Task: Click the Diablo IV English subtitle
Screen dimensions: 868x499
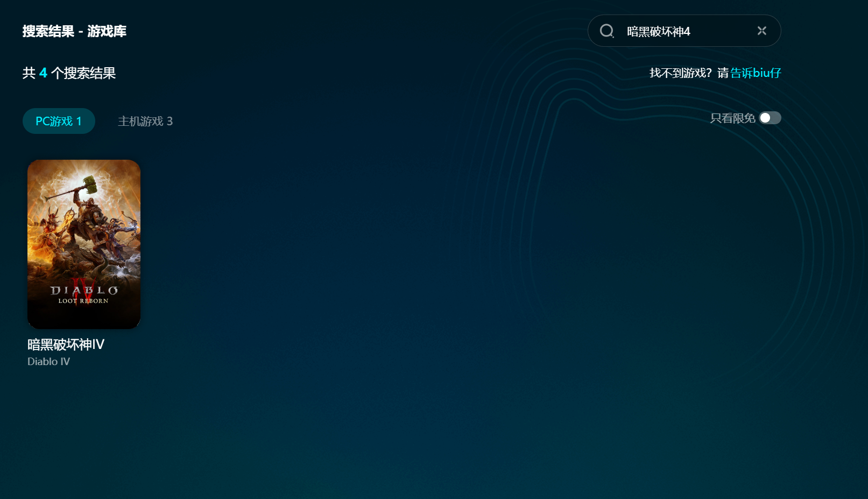Action: point(48,361)
